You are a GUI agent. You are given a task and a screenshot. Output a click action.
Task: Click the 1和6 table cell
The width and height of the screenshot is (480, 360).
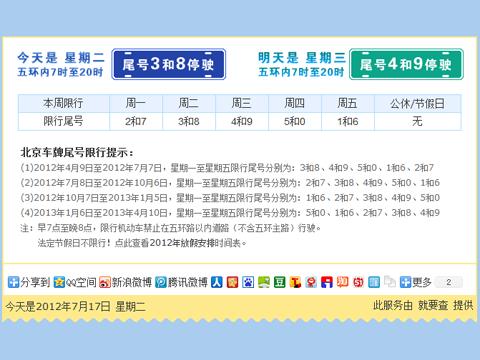[x=348, y=121]
